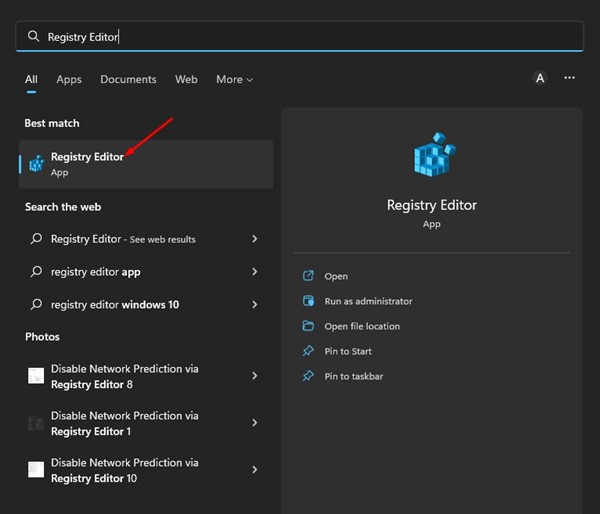The width and height of the screenshot is (600, 514).
Task: Expand the Registry Editor 8 photo result chevron
Action: 255,376
